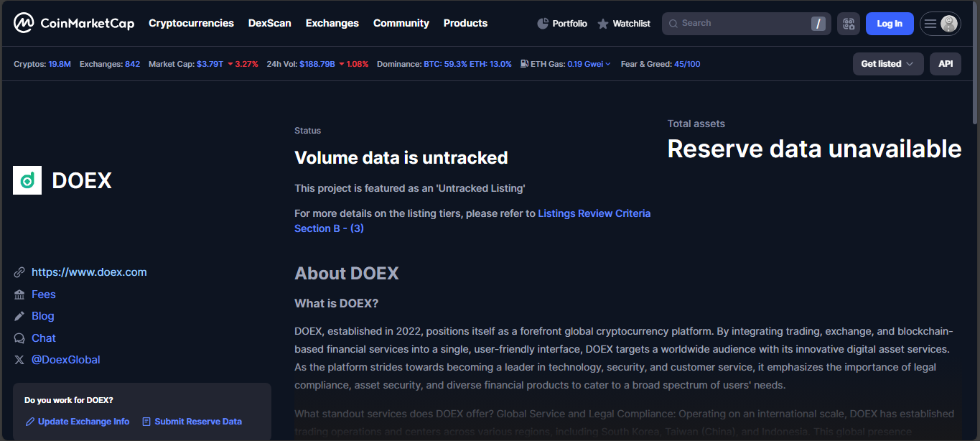Click the API button
Image resolution: width=980 pixels, height=441 pixels.
pyautogui.click(x=945, y=64)
